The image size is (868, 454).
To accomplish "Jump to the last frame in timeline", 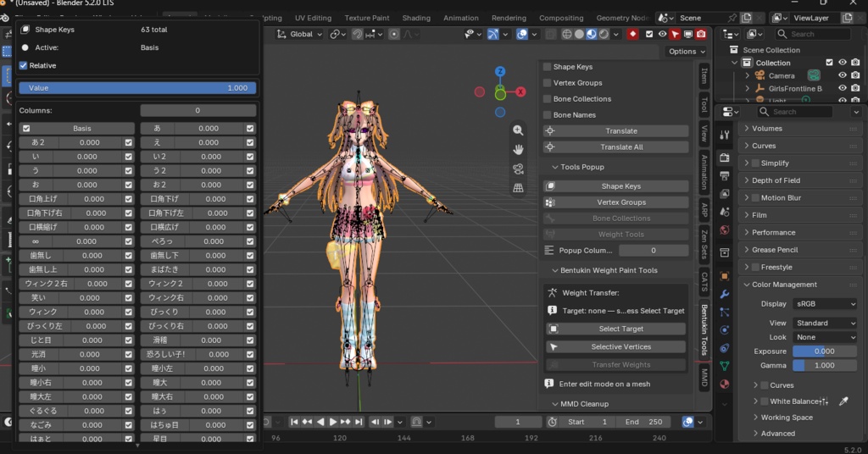I will (x=359, y=422).
